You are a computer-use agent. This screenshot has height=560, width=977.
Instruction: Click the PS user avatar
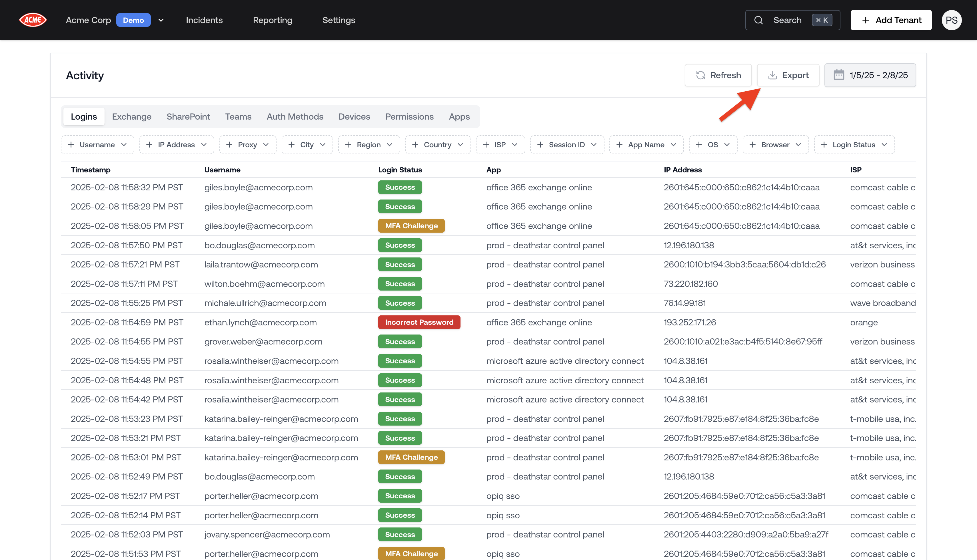[x=952, y=20]
